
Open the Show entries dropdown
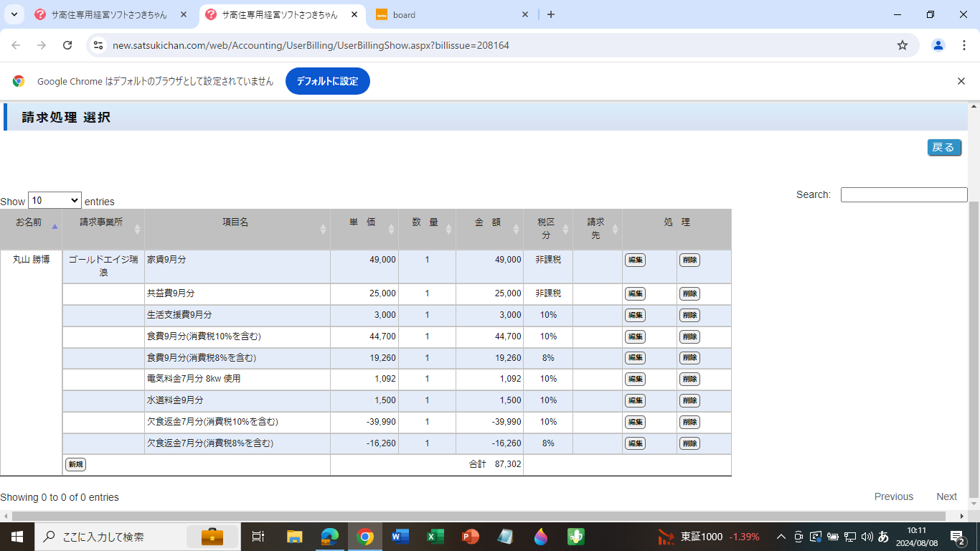(x=55, y=201)
